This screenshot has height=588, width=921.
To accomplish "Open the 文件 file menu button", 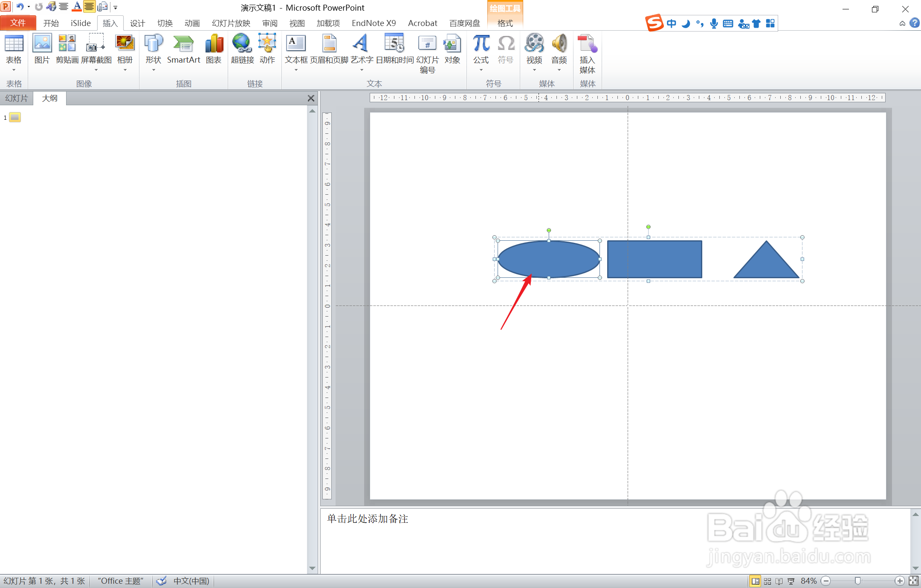I will (x=18, y=23).
